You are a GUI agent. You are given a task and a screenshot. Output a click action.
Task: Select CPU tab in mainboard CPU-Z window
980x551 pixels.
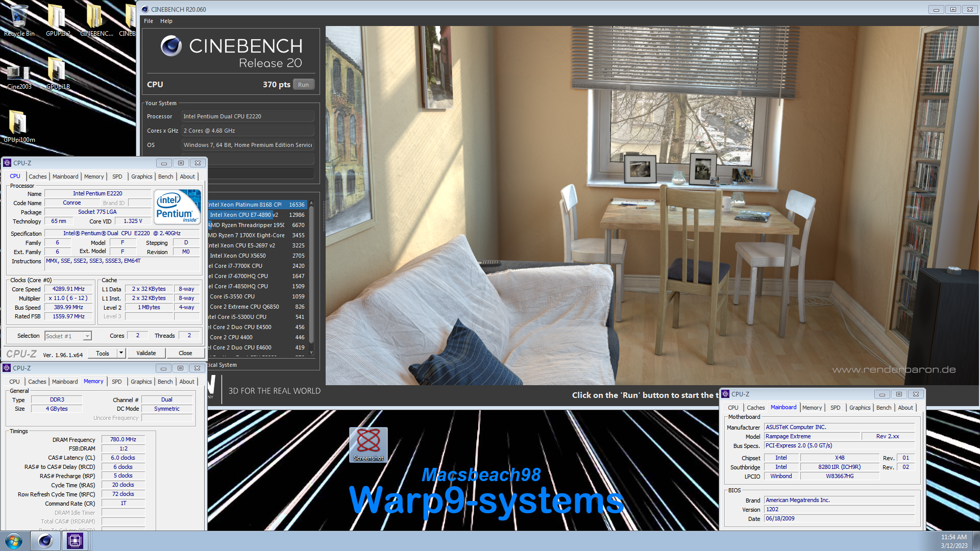(733, 408)
